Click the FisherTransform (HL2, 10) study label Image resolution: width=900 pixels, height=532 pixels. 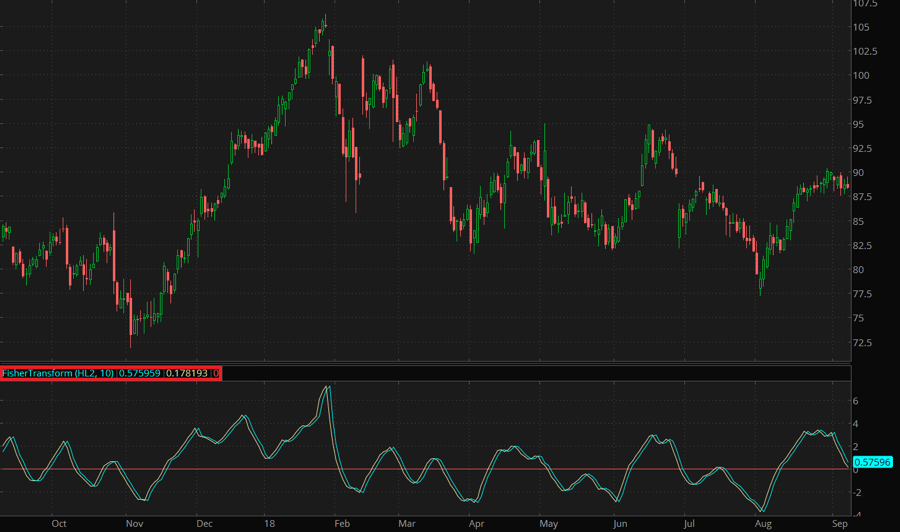click(58, 373)
